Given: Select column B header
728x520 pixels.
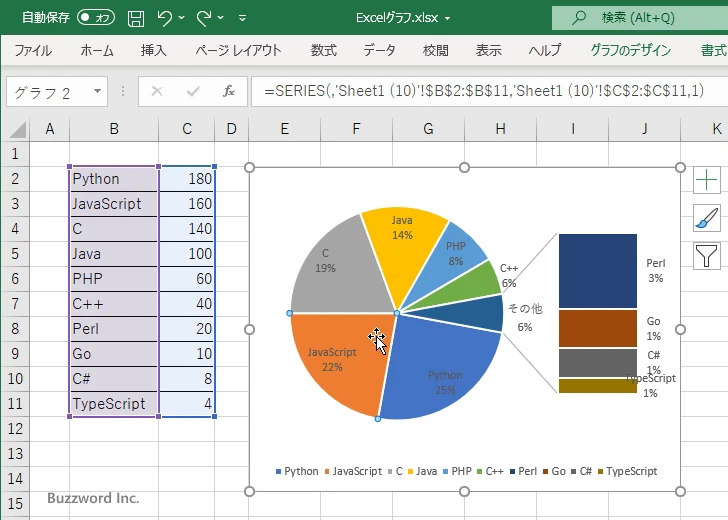Looking at the screenshot, I should pyautogui.click(x=114, y=129).
